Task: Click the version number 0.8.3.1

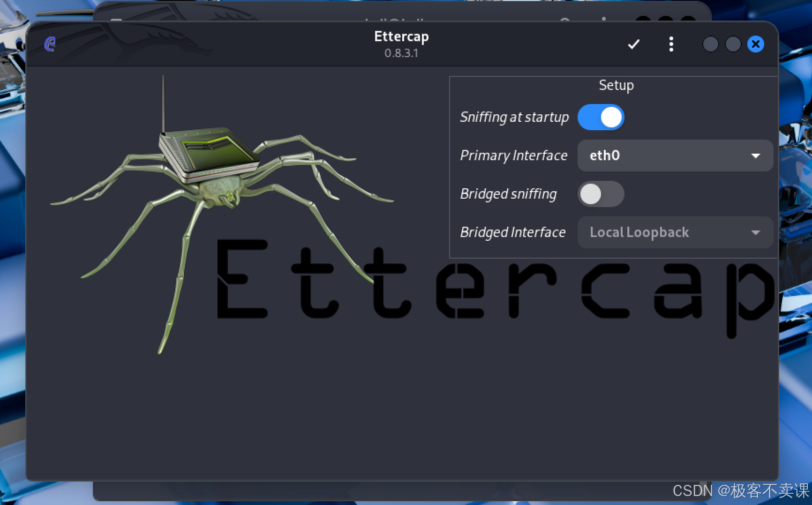Action: click(x=401, y=53)
